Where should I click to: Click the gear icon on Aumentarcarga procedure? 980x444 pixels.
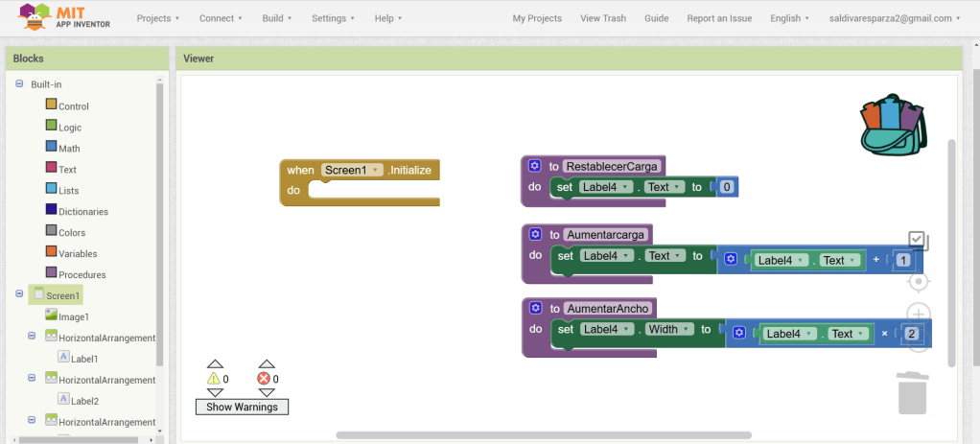tap(535, 234)
